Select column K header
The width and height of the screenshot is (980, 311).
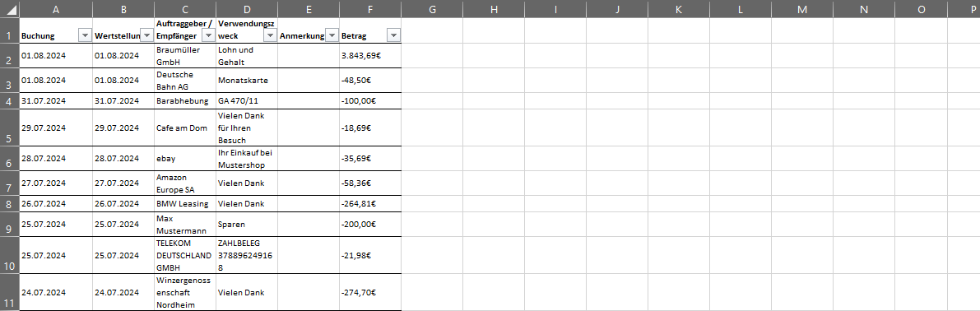pyautogui.click(x=679, y=9)
